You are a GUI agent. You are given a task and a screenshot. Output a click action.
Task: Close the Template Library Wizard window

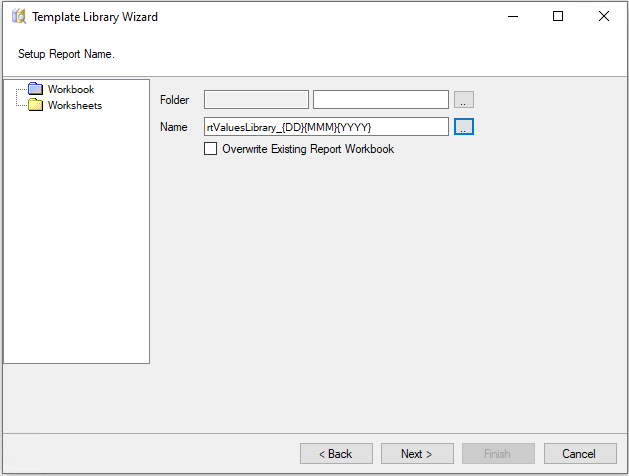[604, 16]
